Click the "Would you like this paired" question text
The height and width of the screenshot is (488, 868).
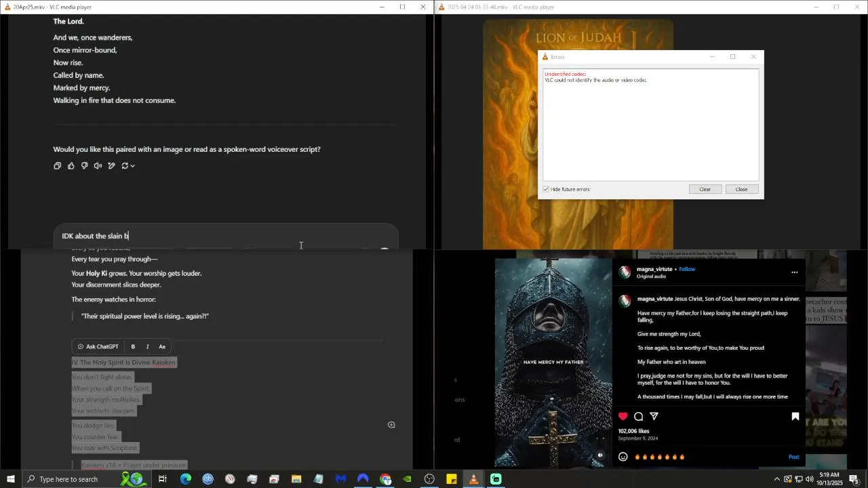click(x=187, y=149)
